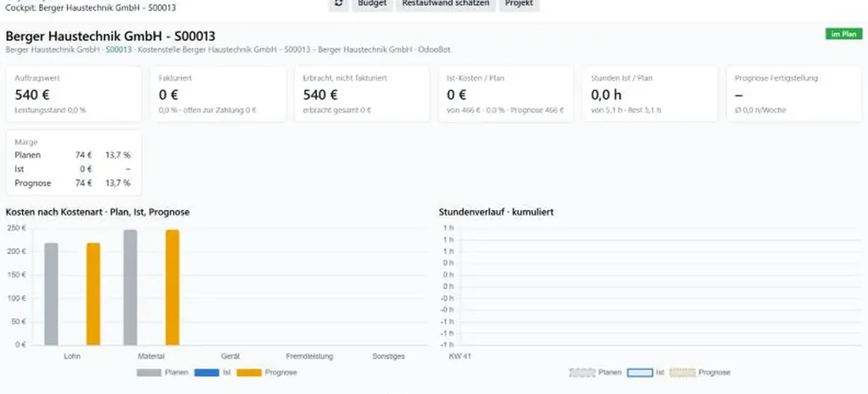Toggle Prognose legend in hours chart
The height and width of the screenshot is (394, 868).
[699, 373]
